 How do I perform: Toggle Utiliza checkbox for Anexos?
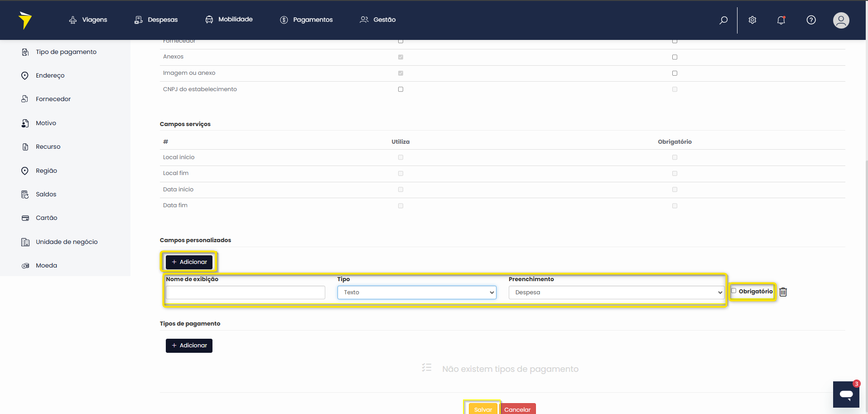(x=400, y=57)
